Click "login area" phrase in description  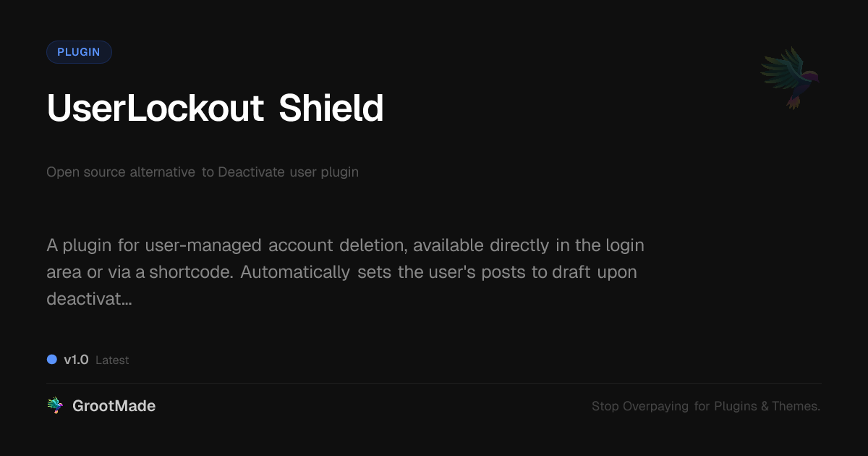coord(621,245)
